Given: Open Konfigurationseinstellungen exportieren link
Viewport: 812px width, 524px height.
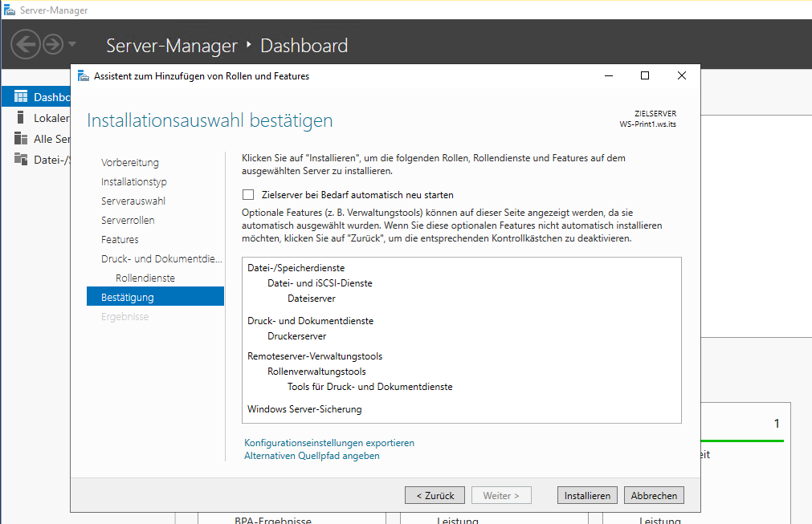Looking at the screenshot, I should [x=329, y=443].
